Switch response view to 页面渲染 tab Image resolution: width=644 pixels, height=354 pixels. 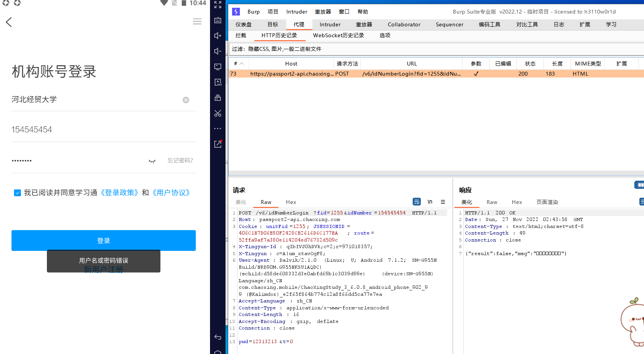pos(547,202)
